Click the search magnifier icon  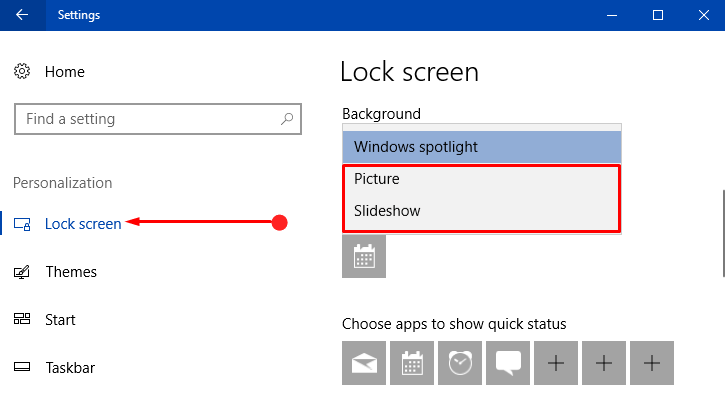(287, 119)
